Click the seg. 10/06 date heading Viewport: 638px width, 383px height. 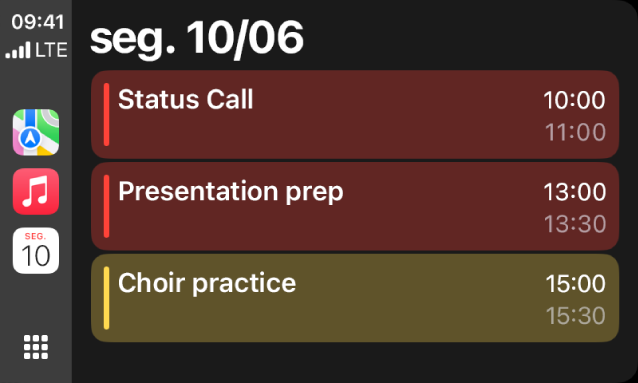coord(197,39)
